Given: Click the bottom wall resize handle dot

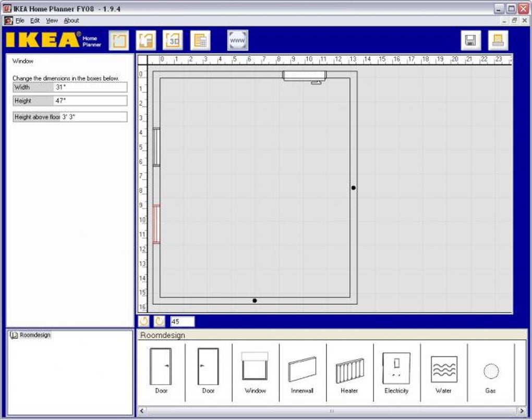Looking at the screenshot, I should click(255, 301).
